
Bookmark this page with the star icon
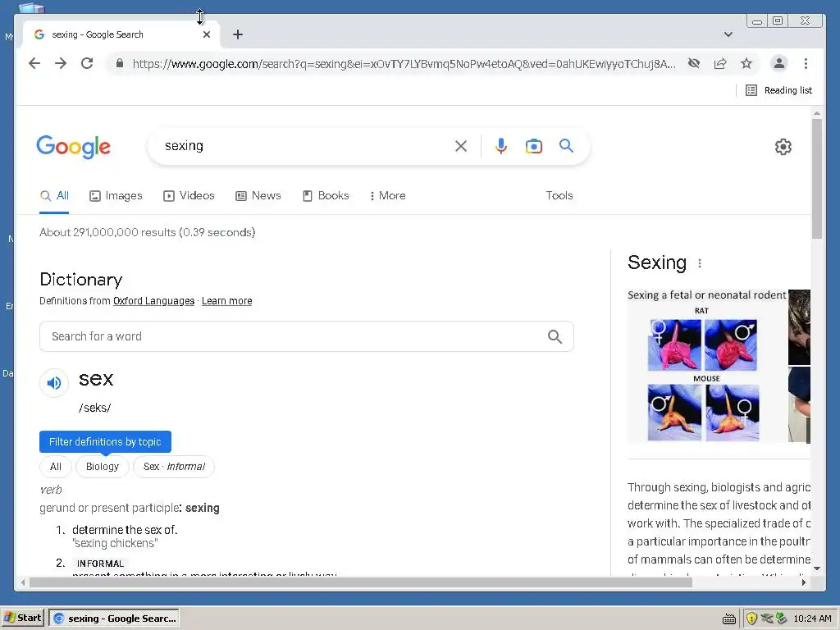click(x=746, y=64)
